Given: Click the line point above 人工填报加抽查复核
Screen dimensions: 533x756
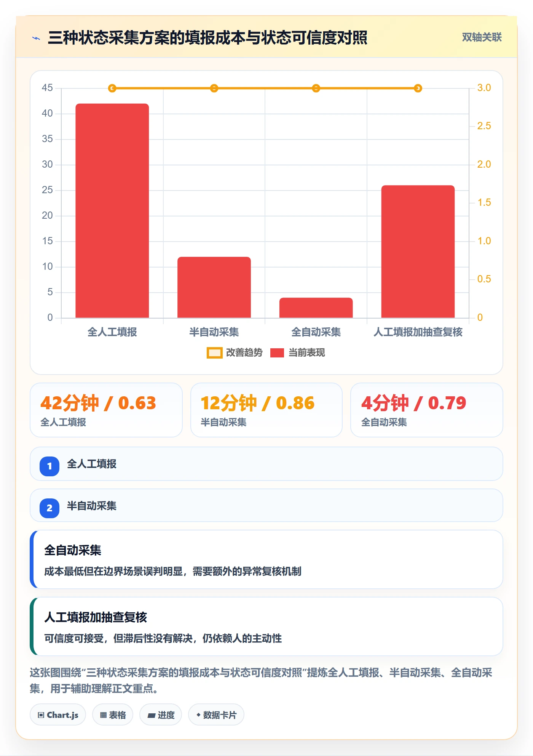Looking at the screenshot, I should coord(418,88).
